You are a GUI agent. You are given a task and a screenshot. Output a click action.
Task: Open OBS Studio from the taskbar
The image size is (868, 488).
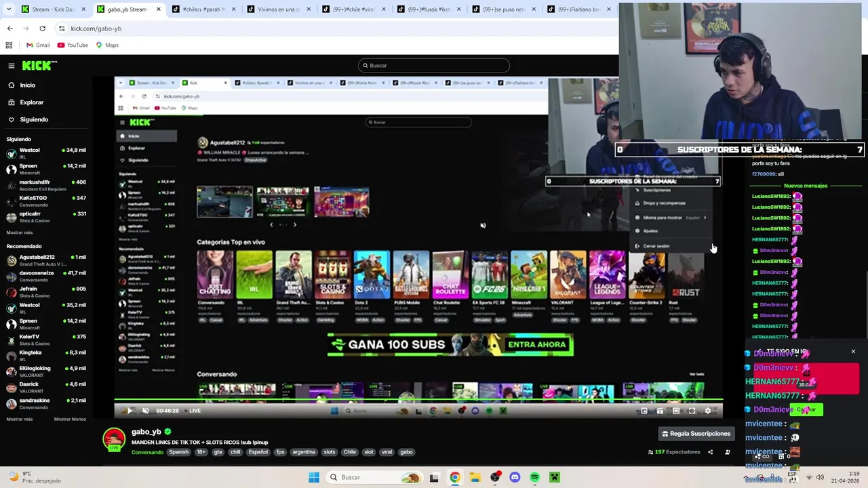(x=495, y=477)
